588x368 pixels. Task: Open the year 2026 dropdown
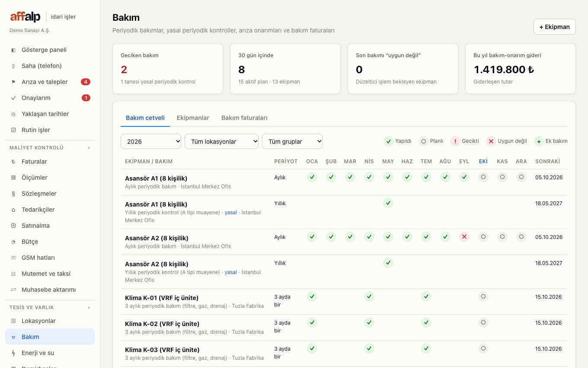click(x=151, y=141)
